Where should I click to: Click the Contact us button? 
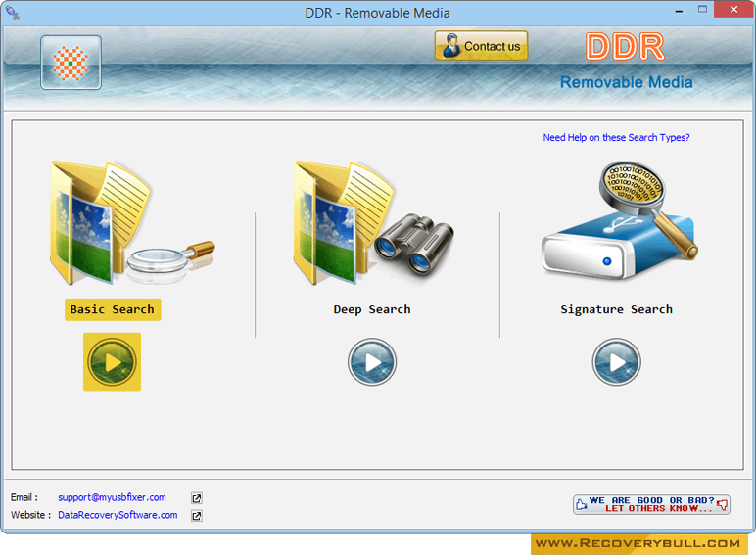(x=481, y=46)
